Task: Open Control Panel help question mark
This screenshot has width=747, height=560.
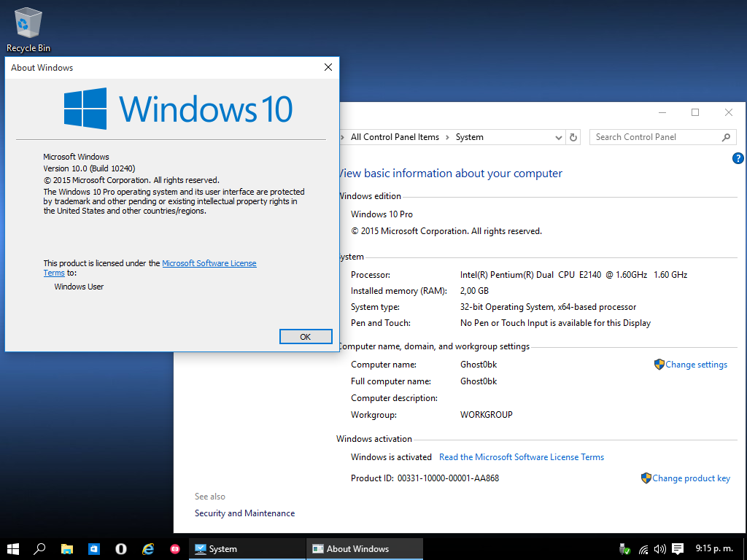Action: (738, 158)
